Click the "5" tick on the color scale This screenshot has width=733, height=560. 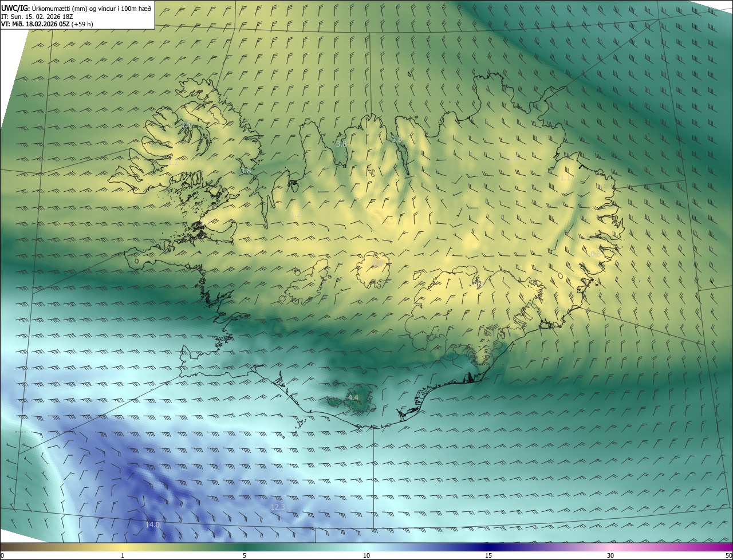(245, 556)
